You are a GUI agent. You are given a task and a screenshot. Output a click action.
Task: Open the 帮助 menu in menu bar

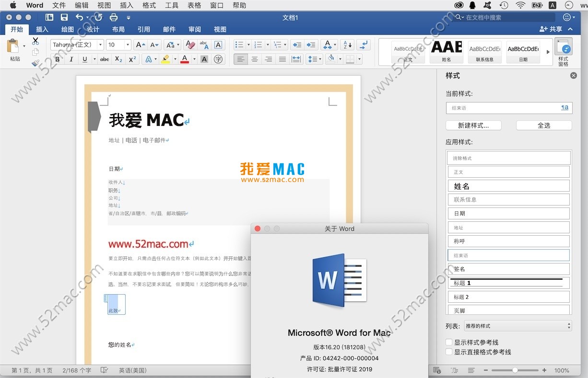click(x=239, y=5)
